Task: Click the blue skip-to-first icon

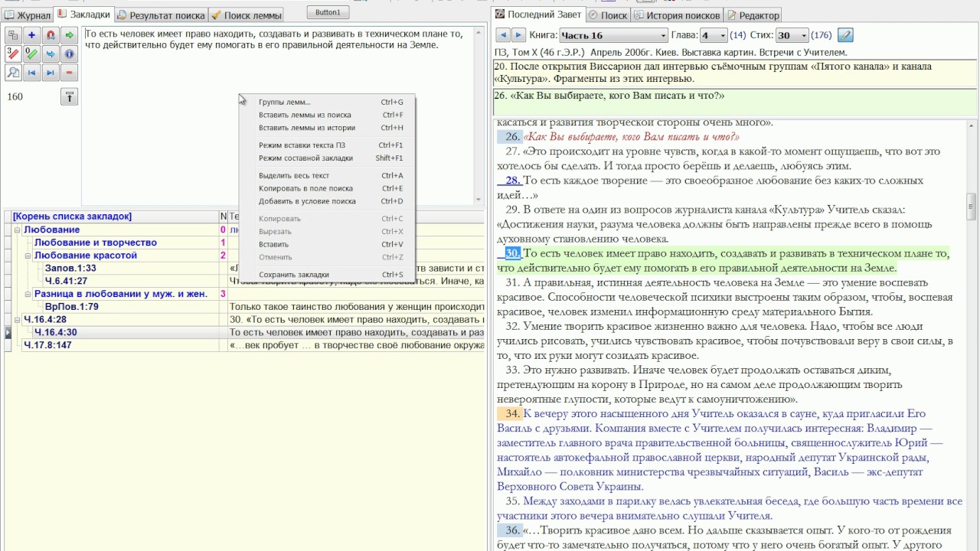Action: click(31, 73)
